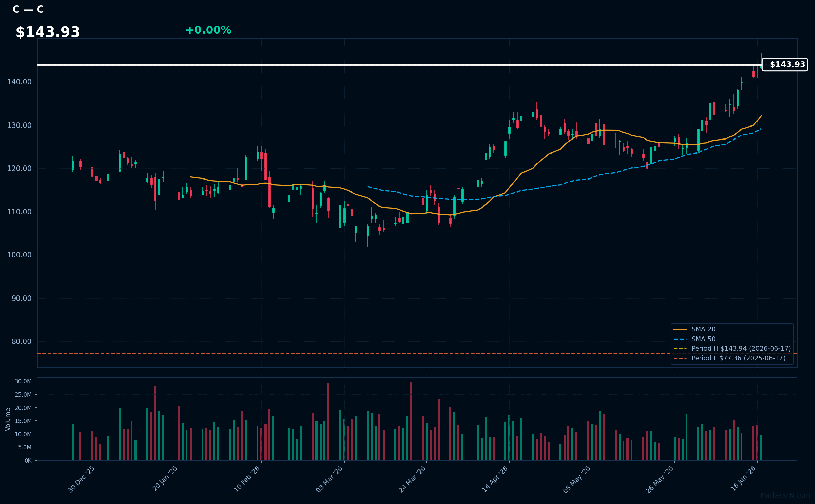Click the 26 May '26 date label
This screenshot has height=504, width=815.
point(660,479)
